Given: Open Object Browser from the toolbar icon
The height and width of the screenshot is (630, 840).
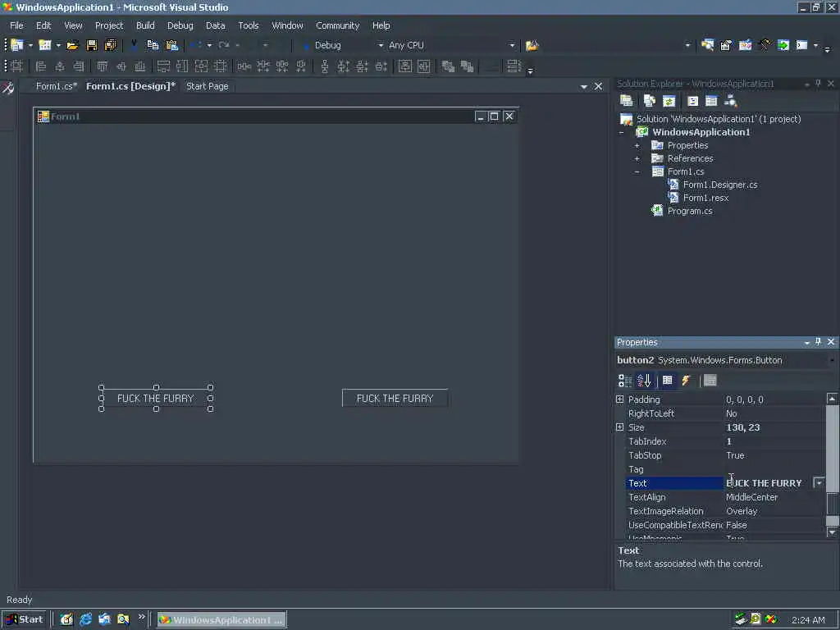Looking at the screenshot, I should 745,46.
